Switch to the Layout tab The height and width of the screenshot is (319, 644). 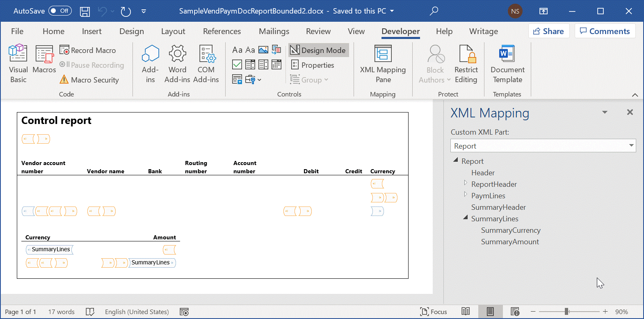[173, 31]
